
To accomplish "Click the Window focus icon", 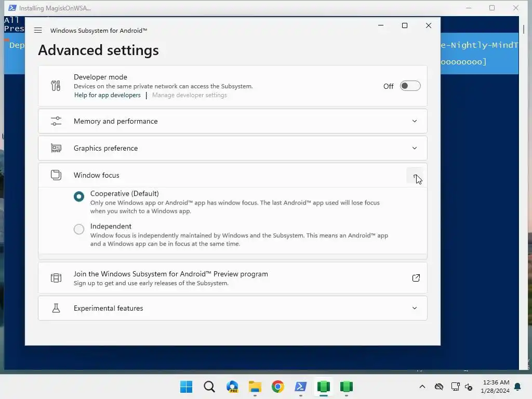I will pyautogui.click(x=56, y=175).
